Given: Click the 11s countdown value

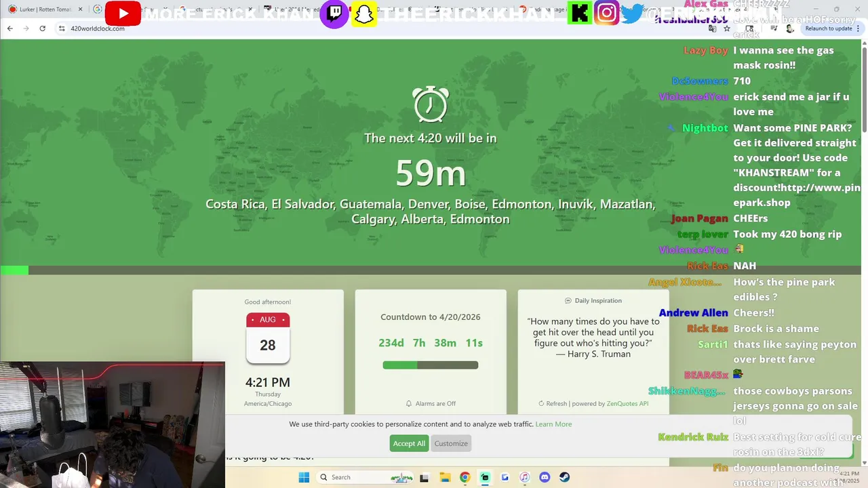Looking at the screenshot, I should pyautogui.click(x=474, y=343).
